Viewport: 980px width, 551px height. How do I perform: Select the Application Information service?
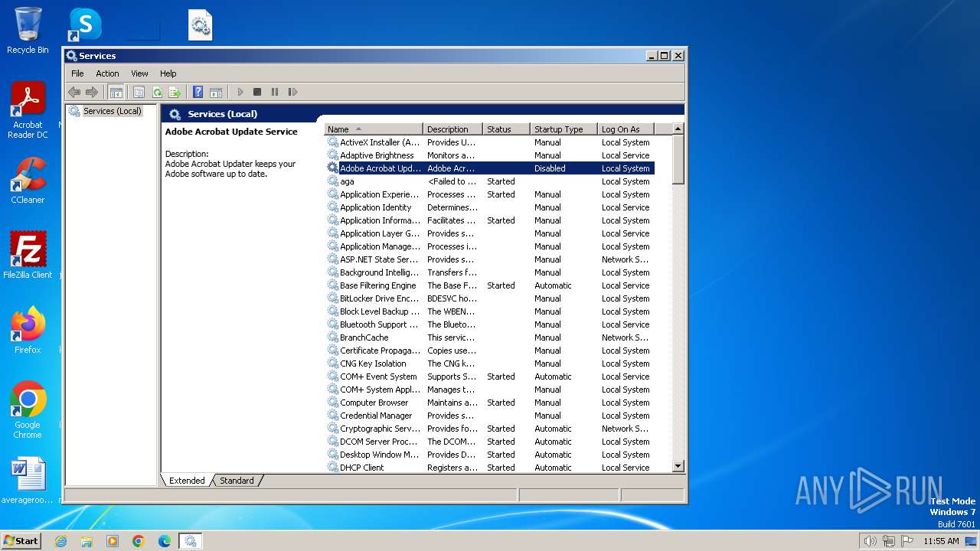click(489, 220)
